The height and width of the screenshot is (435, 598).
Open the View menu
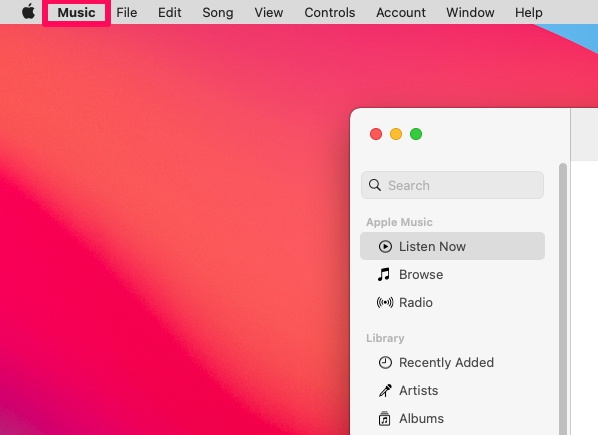(x=269, y=13)
